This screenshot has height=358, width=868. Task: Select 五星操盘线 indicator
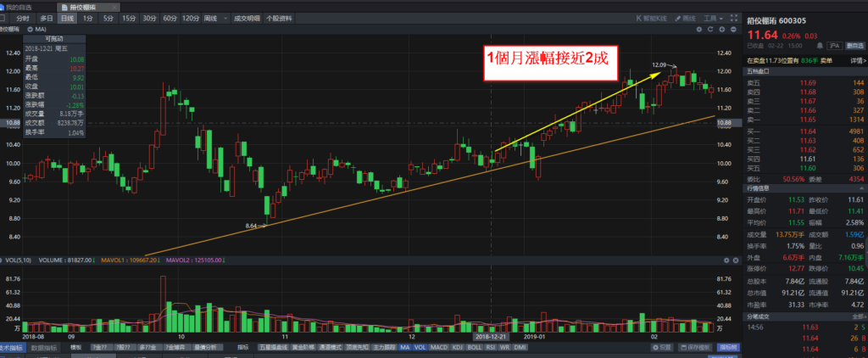point(272,348)
